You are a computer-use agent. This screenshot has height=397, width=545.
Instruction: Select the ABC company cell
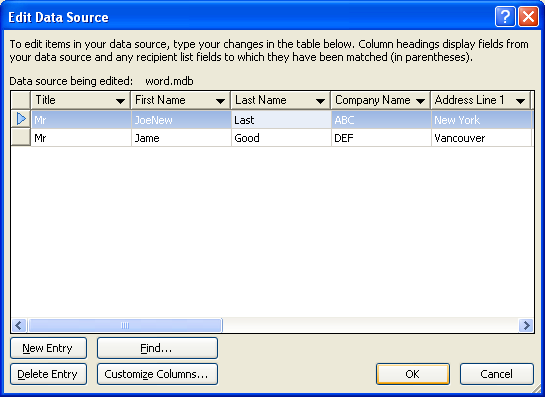tap(381, 120)
